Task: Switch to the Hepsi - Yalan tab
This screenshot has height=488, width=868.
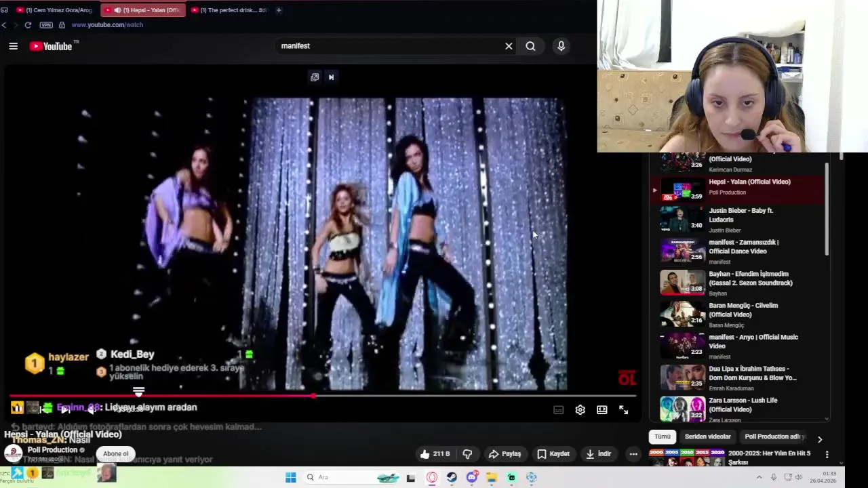Action: point(143,10)
